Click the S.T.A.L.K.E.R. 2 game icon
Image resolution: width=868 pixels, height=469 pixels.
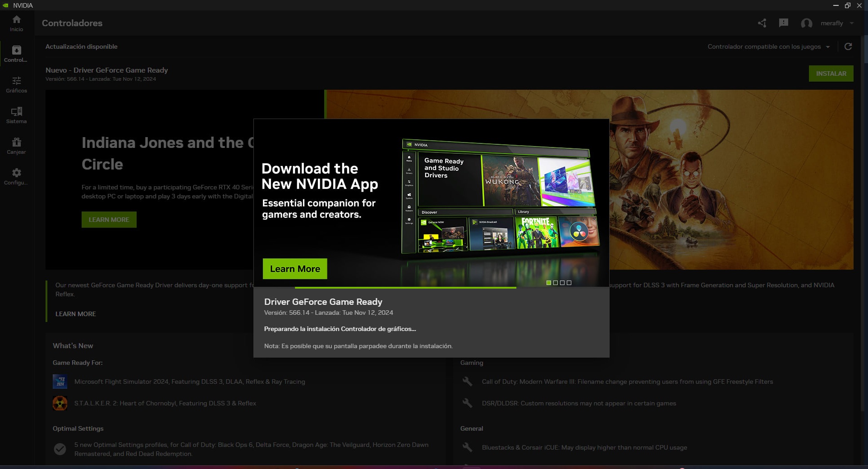(60, 403)
